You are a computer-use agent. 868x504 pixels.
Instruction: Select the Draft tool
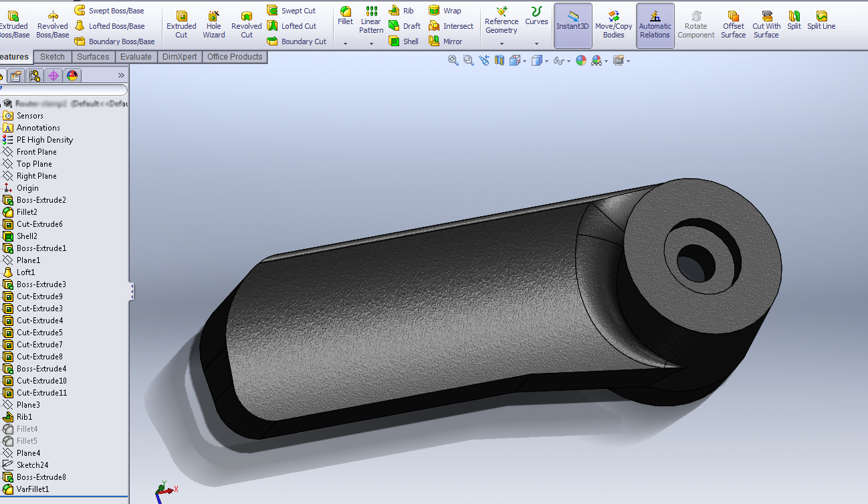[x=405, y=26]
